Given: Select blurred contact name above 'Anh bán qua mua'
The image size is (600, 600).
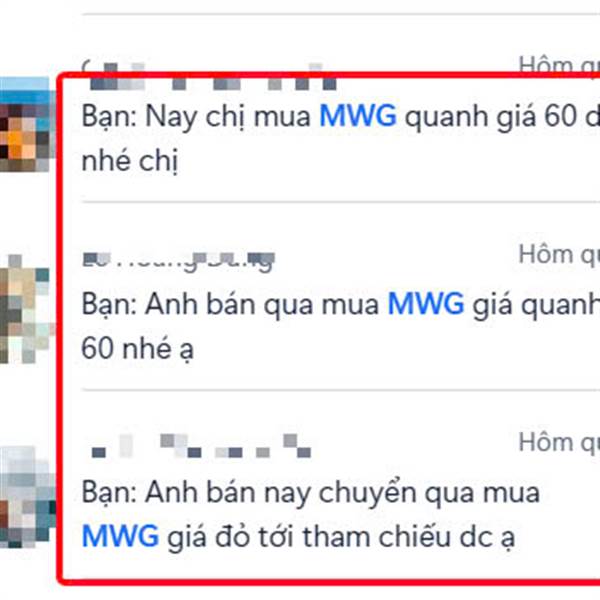Looking at the screenshot, I should 179,260.
